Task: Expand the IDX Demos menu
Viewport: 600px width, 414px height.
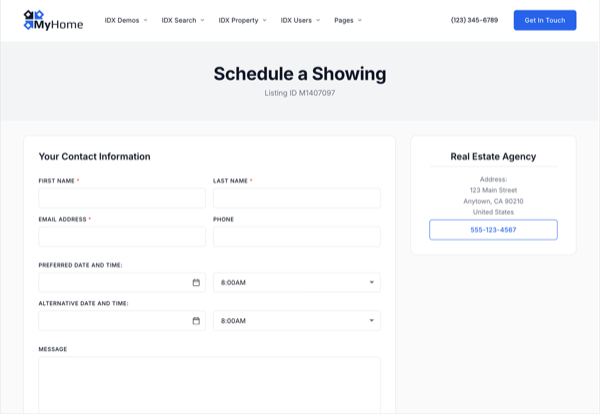Action: pyautogui.click(x=126, y=20)
